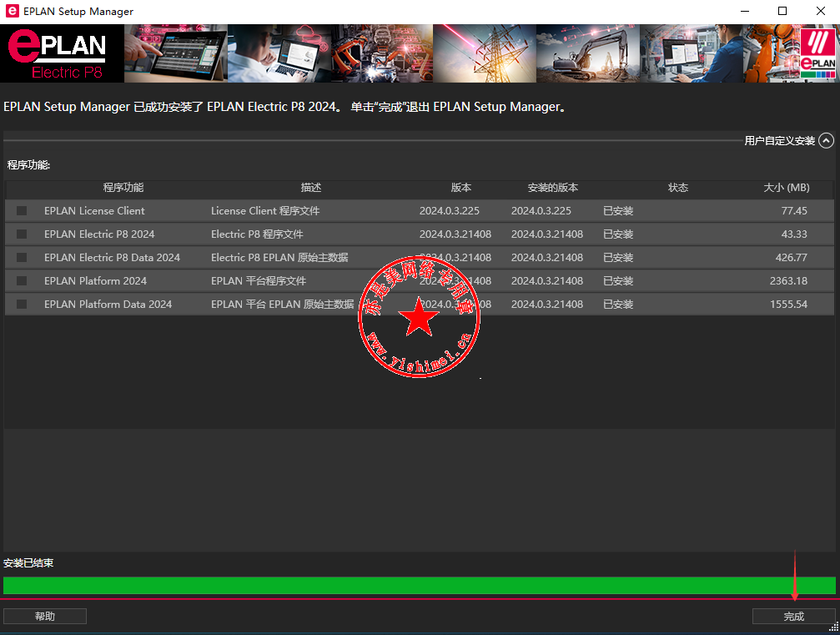Select the EPLAN Platform Data 2024 name
840x635 pixels.
point(108,304)
